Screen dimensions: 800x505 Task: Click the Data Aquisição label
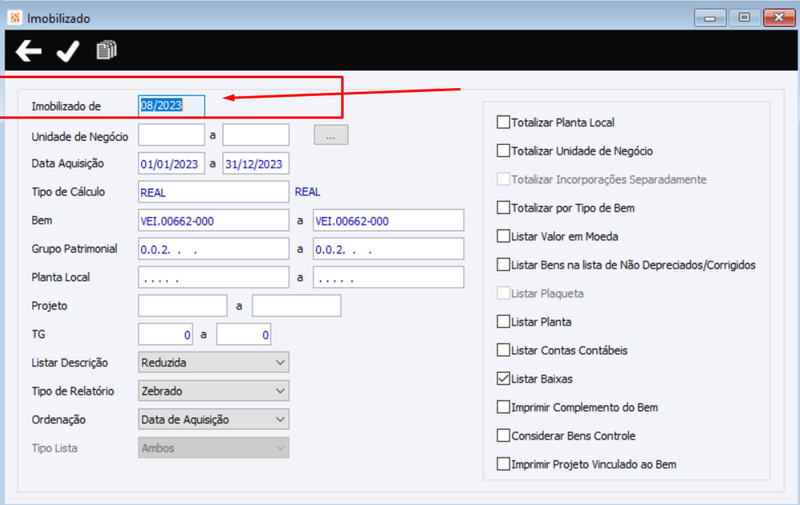68,163
